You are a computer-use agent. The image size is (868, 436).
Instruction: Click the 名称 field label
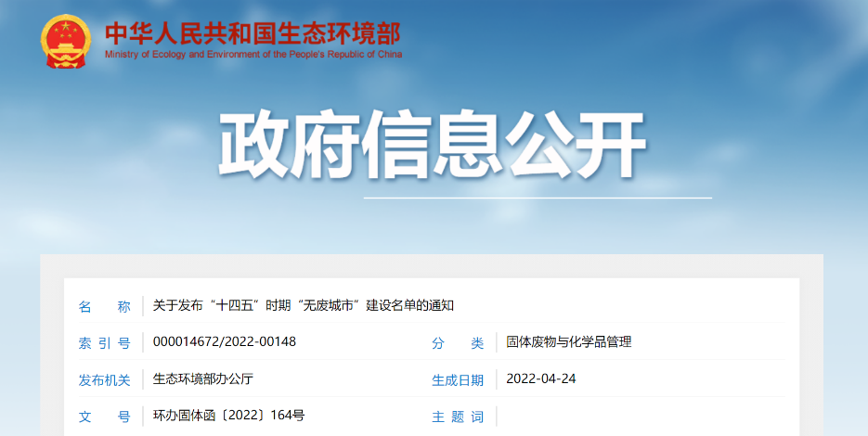(x=104, y=306)
